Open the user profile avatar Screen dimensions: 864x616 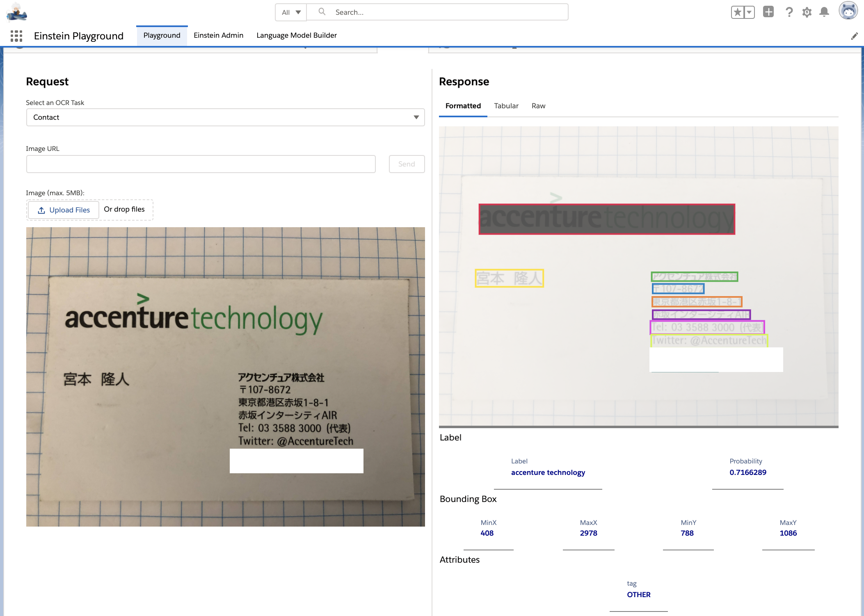(x=848, y=11)
